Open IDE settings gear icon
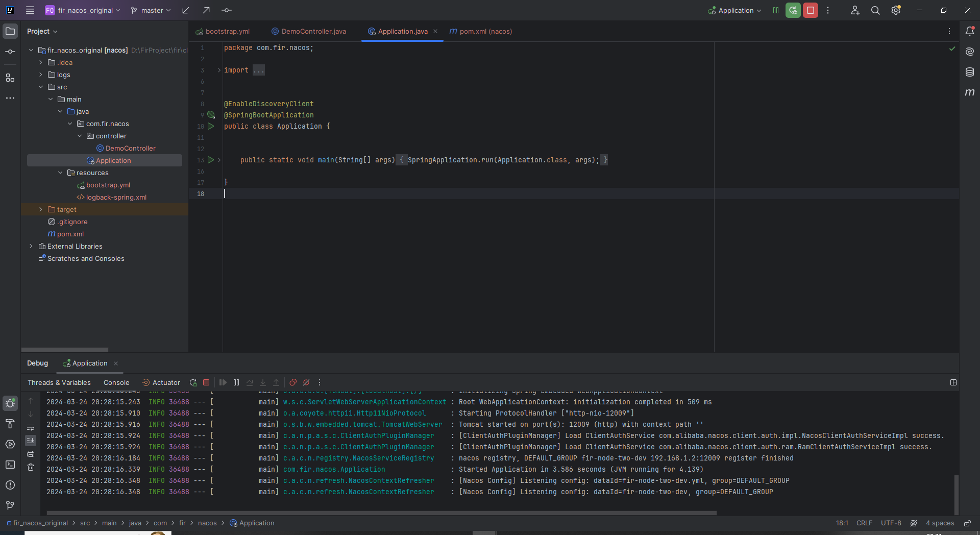 pos(896,10)
